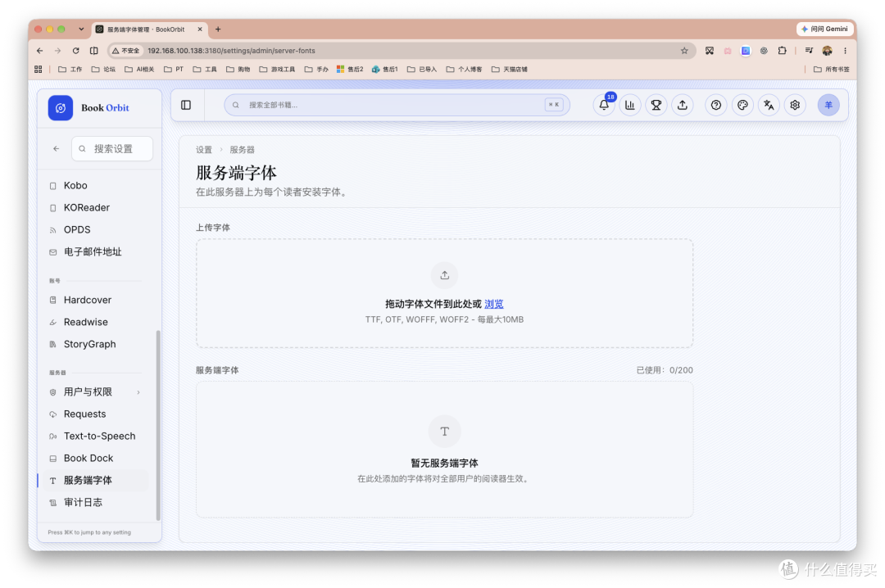Click the upload icon in top toolbar
This screenshot has width=885, height=588.
[x=683, y=105]
